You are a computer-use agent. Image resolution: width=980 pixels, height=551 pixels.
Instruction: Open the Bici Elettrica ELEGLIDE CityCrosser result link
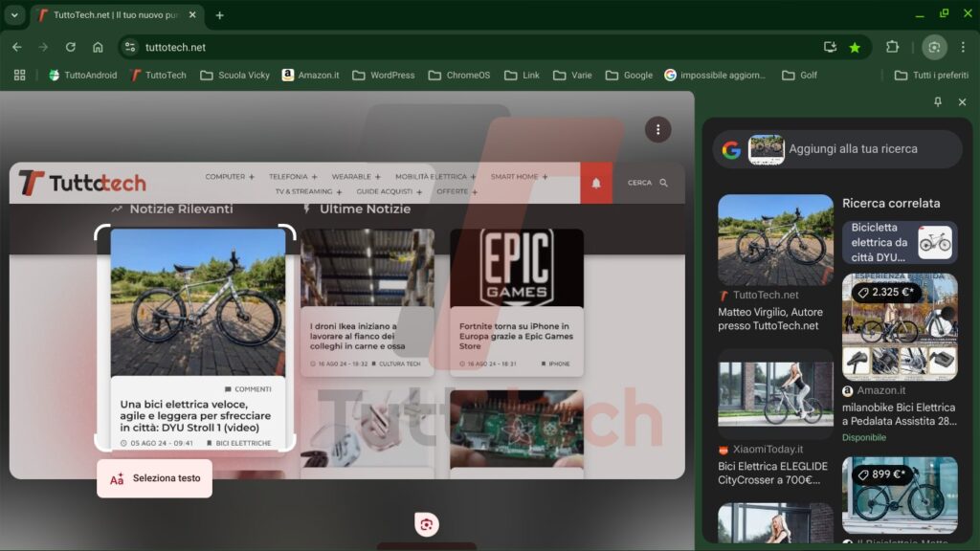pos(773,472)
